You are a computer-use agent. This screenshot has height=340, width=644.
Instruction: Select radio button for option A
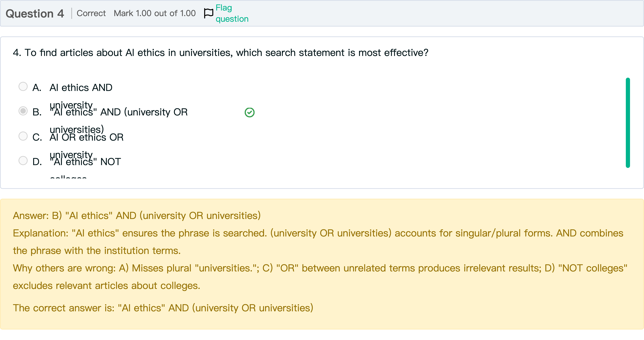(x=23, y=87)
